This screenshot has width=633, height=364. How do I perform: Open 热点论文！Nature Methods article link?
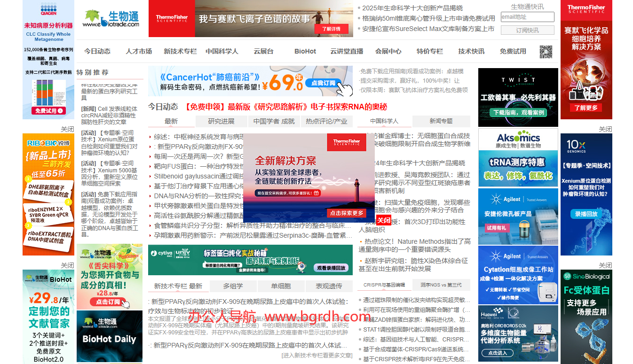415,245
